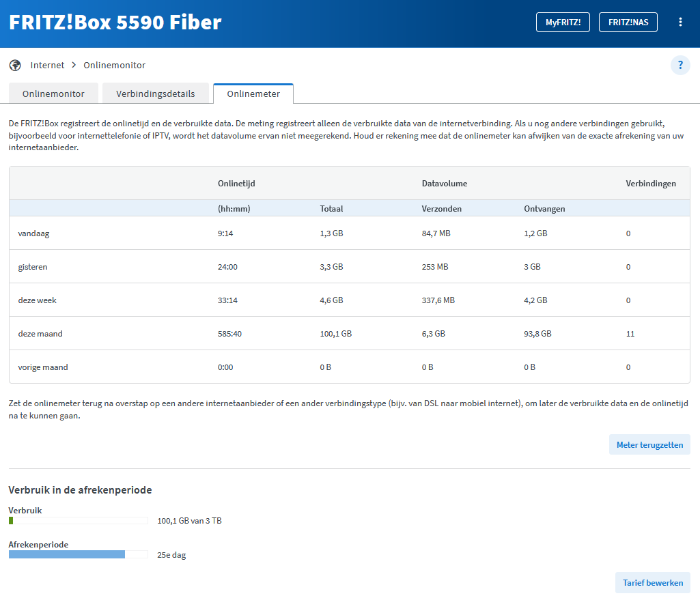700x598 pixels.
Task: Open the MyFRITZ! page
Action: click(x=563, y=22)
